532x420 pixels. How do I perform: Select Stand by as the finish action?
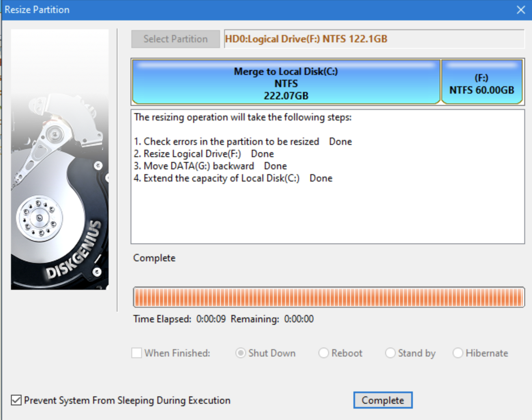(391, 353)
